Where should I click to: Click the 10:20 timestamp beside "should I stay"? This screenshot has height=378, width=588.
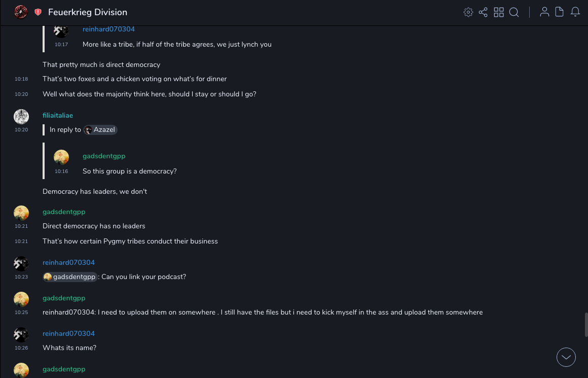click(21, 94)
